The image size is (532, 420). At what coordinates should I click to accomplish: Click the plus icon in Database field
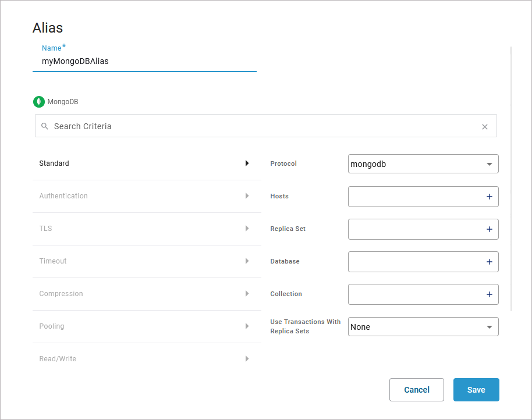(489, 262)
